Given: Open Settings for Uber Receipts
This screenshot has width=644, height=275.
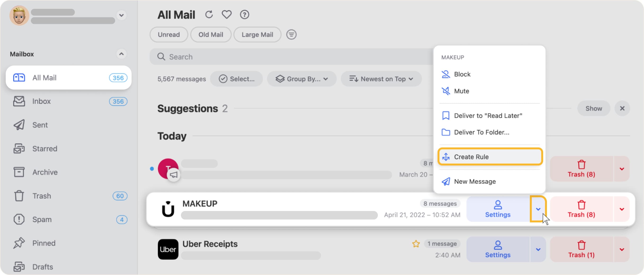Looking at the screenshot, I should [498, 249].
